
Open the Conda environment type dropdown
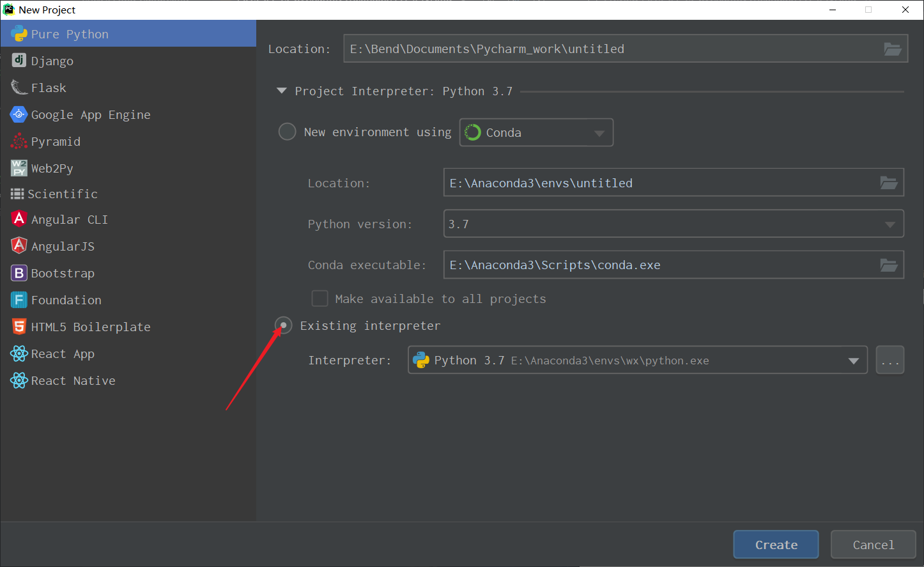pyautogui.click(x=536, y=132)
